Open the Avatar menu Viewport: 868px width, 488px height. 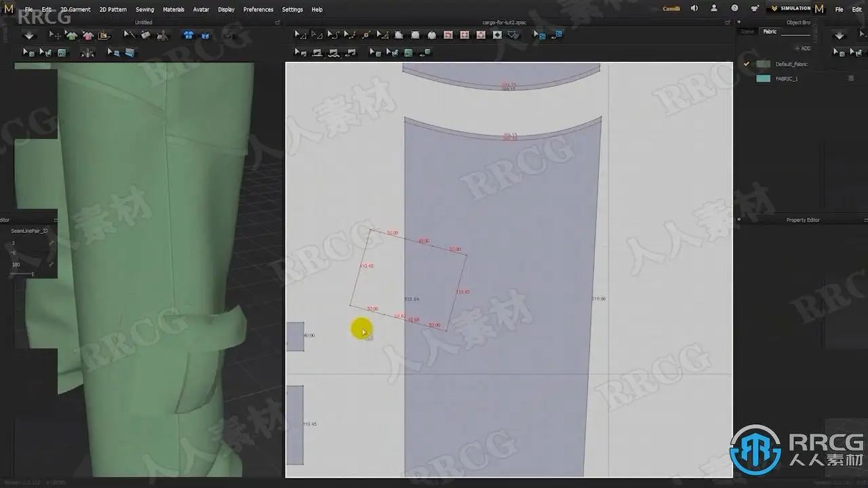201,9
